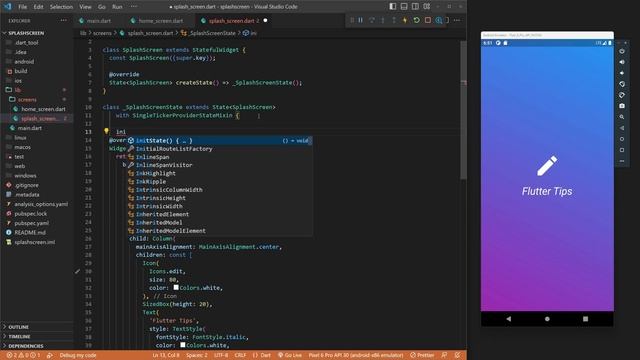
Task: Trigger Flutter hot reload lightning icon
Action: tap(405, 20)
